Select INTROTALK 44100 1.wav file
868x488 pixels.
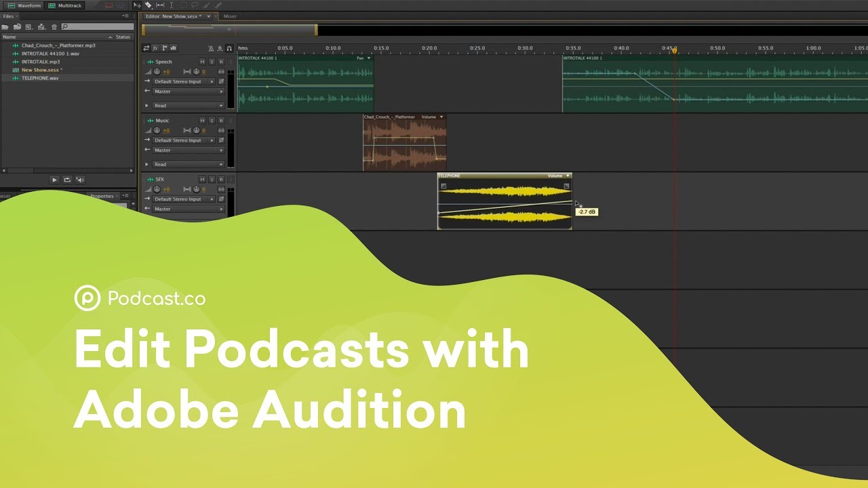click(50, 54)
